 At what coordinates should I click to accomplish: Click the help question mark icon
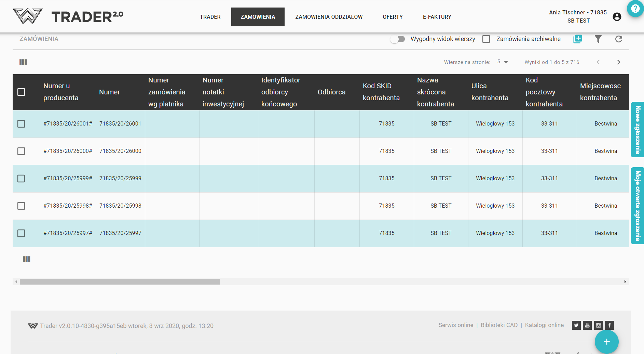[x=635, y=9]
